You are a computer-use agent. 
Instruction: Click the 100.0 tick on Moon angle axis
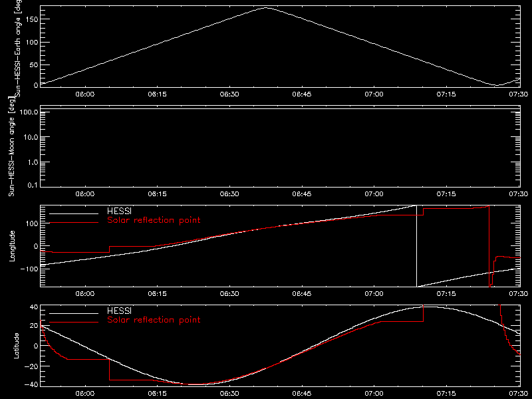pos(29,112)
